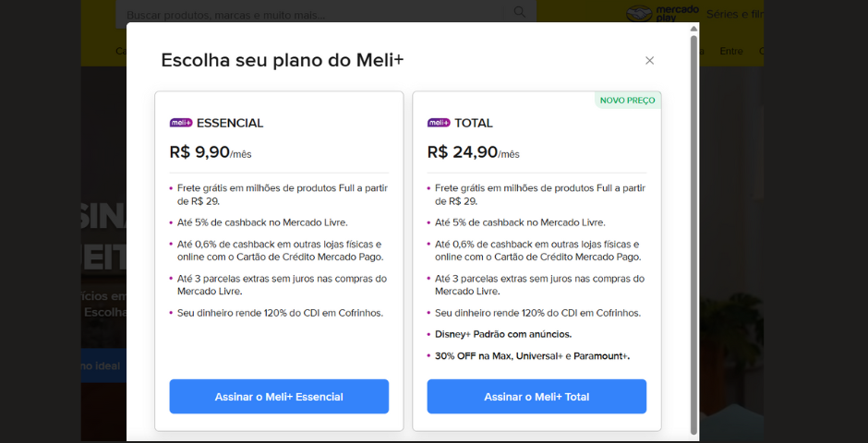Click the TOTAL plan title

(474, 123)
